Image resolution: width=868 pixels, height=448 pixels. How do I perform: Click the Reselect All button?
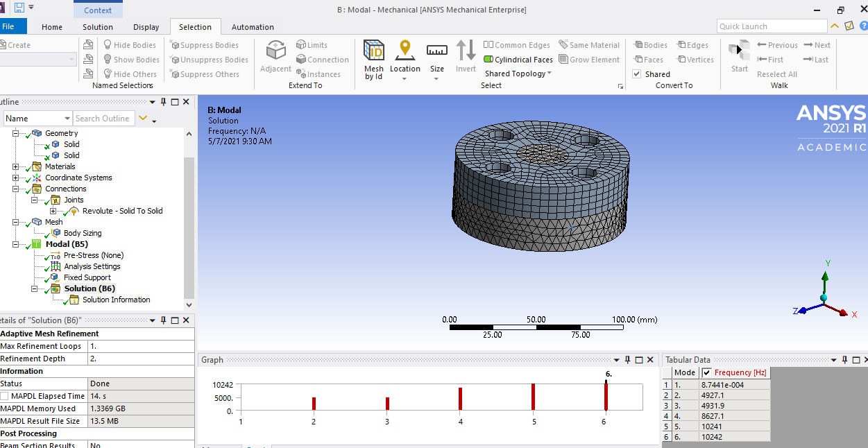tap(777, 74)
